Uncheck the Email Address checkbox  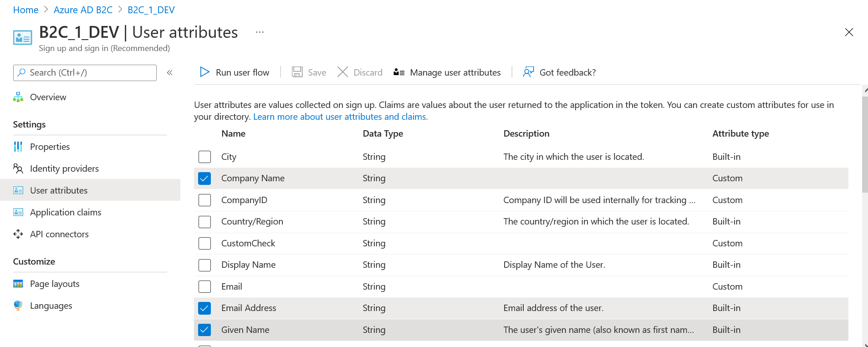(205, 308)
